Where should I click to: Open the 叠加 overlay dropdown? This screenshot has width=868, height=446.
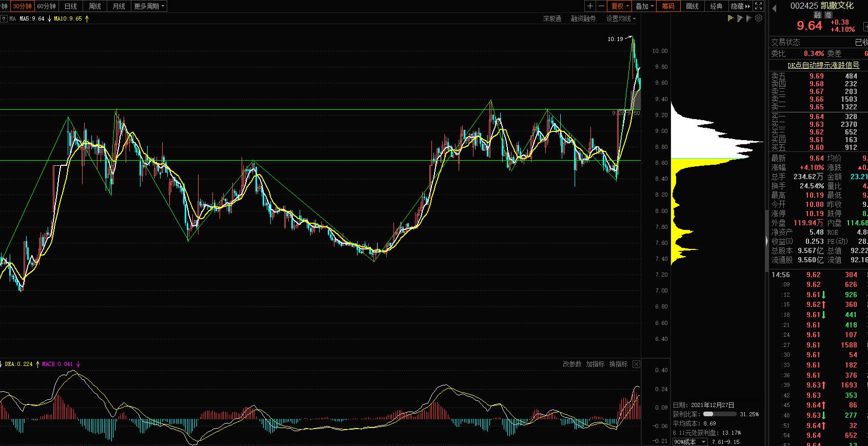644,6
